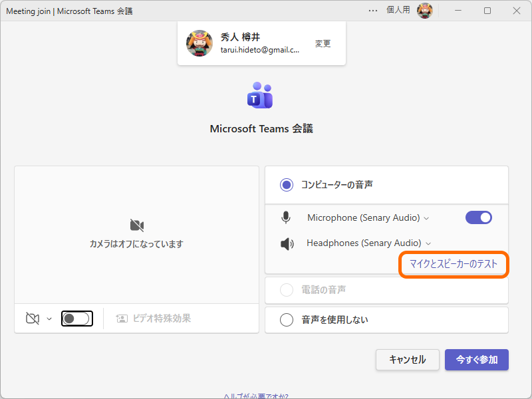Click the microphone icon
This screenshot has width=532, height=399.
286,217
